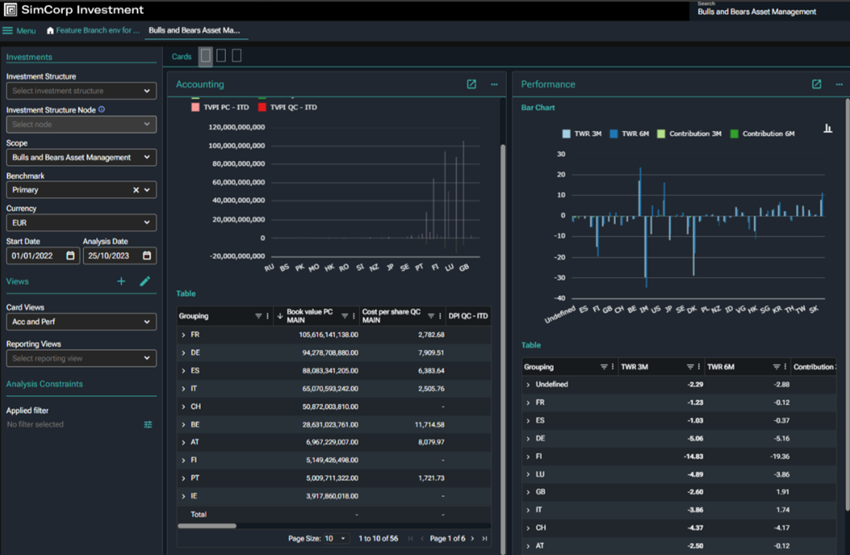Open the Reporting Views dropdown
The width and height of the screenshot is (850, 555).
[81, 358]
